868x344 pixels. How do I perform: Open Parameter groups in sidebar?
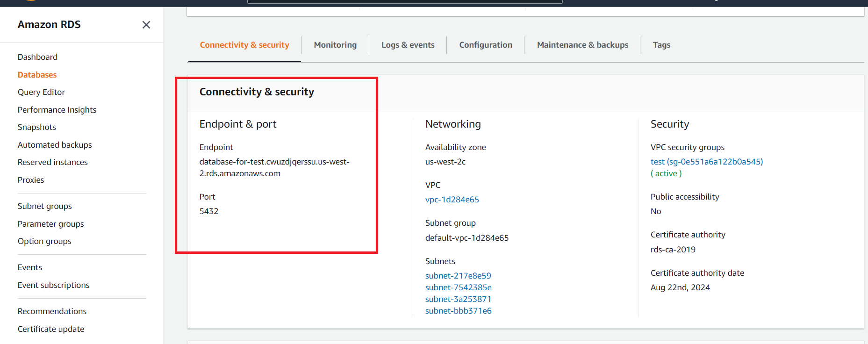point(50,224)
